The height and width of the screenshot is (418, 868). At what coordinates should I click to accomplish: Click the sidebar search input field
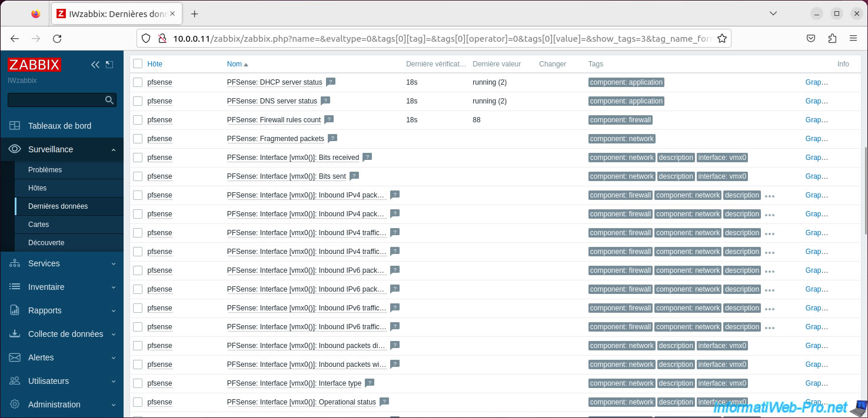[x=56, y=101]
